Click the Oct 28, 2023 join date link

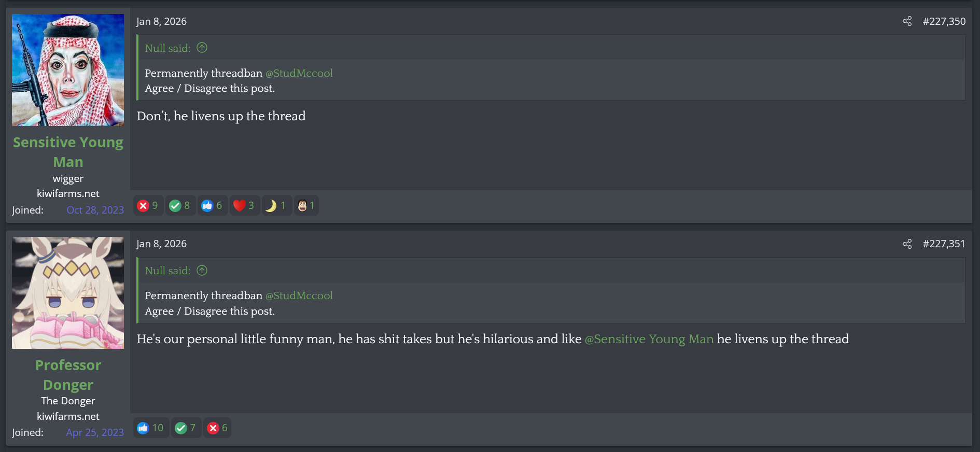[x=95, y=210]
